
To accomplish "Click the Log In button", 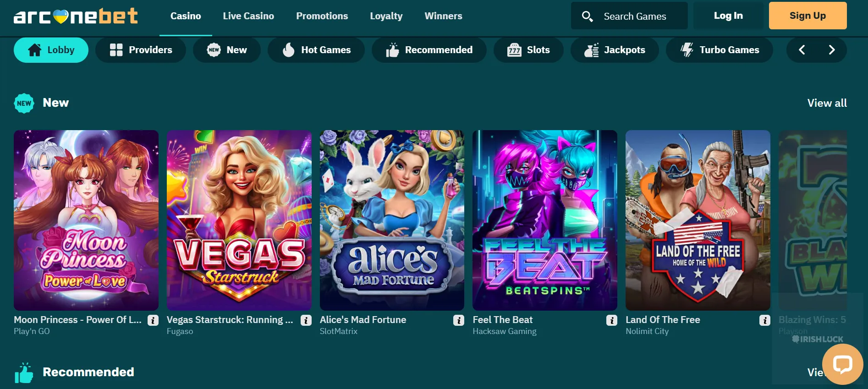I will [x=728, y=16].
